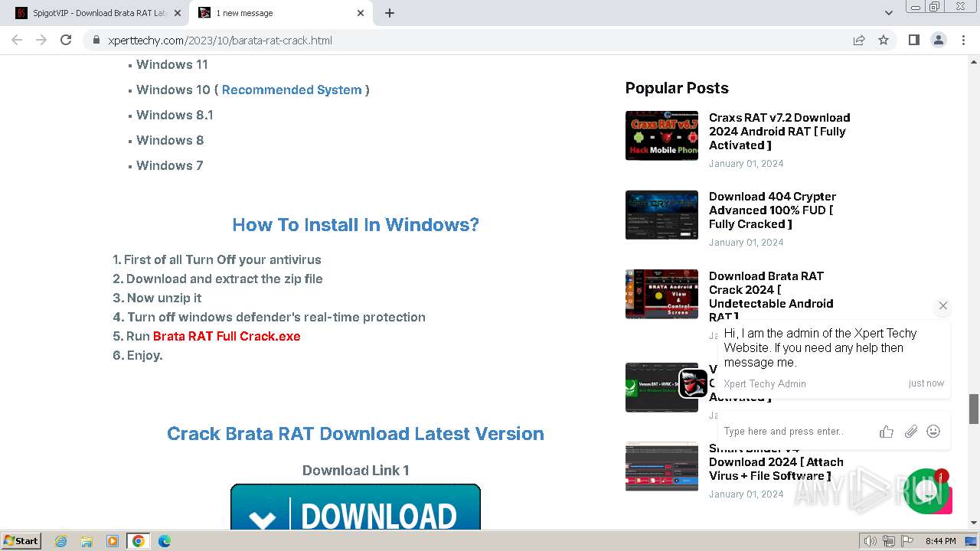Open the Chrome profile avatar
980x551 pixels.
coord(939,40)
